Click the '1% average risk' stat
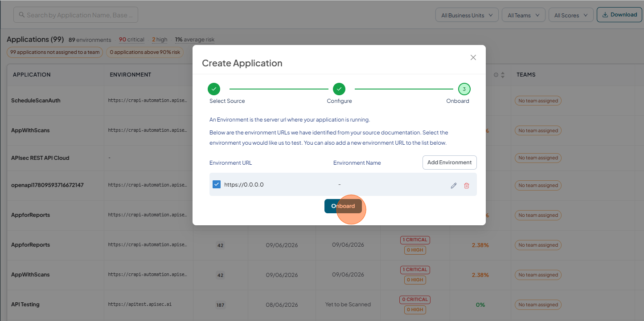 pyautogui.click(x=195, y=40)
